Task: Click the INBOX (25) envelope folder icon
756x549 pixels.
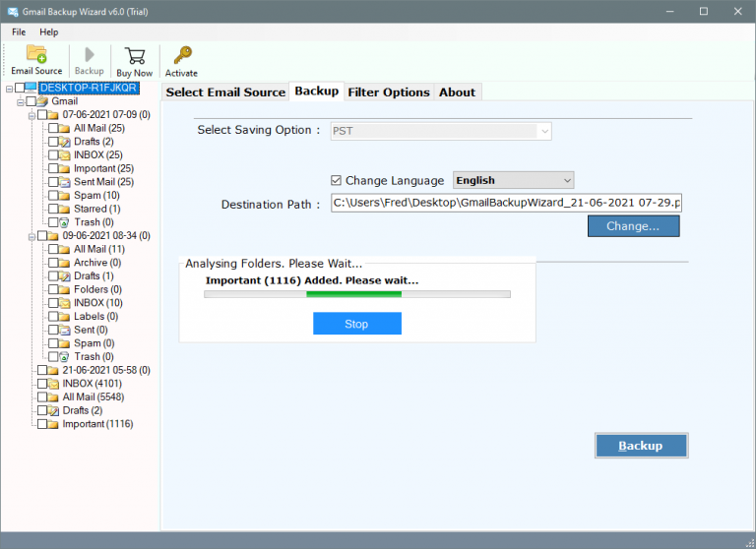Action: click(x=65, y=155)
